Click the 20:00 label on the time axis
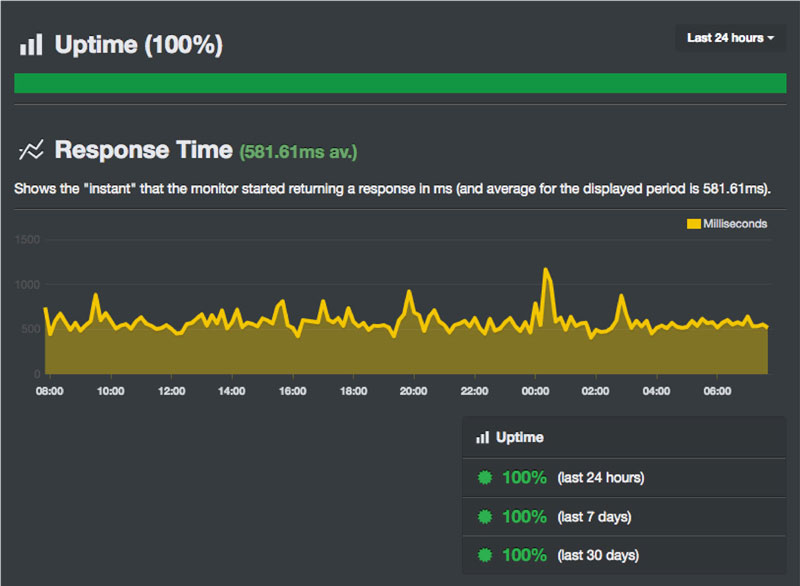The height and width of the screenshot is (586, 800). [414, 391]
